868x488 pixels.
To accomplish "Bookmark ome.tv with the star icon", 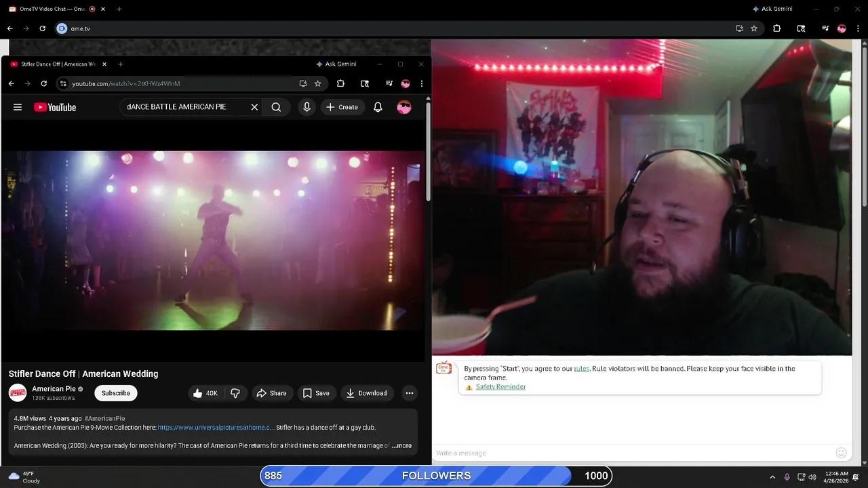I will (754, 28).
